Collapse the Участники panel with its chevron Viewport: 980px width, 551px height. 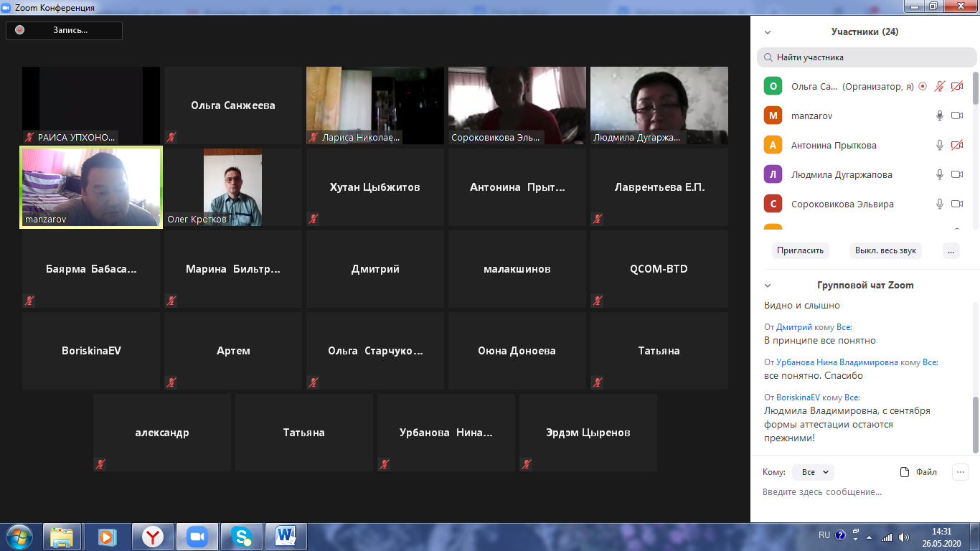click(x=768, y=32)
